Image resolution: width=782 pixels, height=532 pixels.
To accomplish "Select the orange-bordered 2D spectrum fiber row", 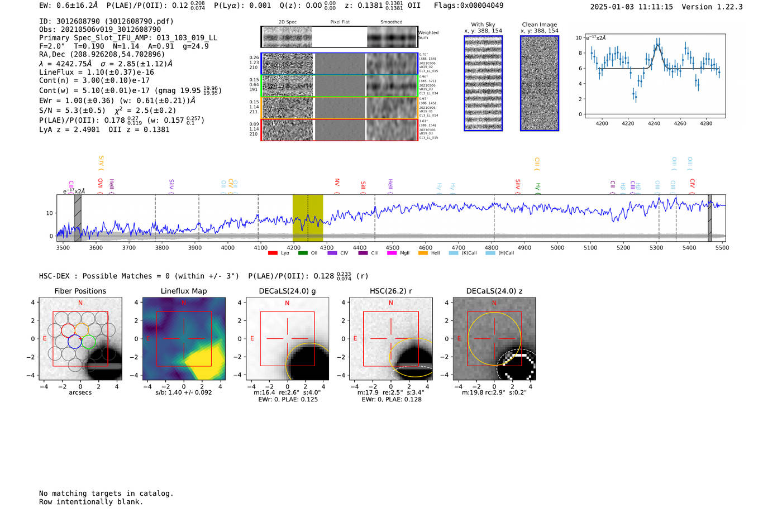I will click(x=340, y=108).
